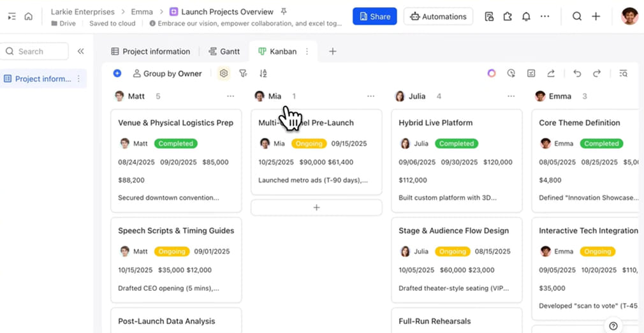Switch to Project information tab
Viewport: 644px width, 333px height.
click(x=150, y=52)
